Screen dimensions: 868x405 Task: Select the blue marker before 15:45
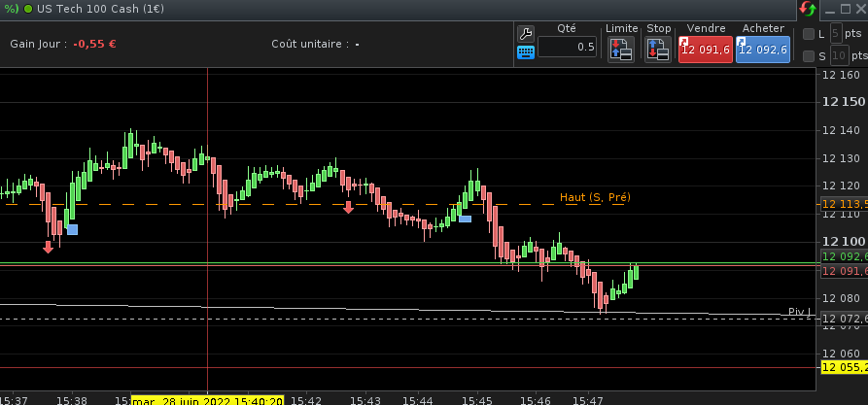pos(465,219)
